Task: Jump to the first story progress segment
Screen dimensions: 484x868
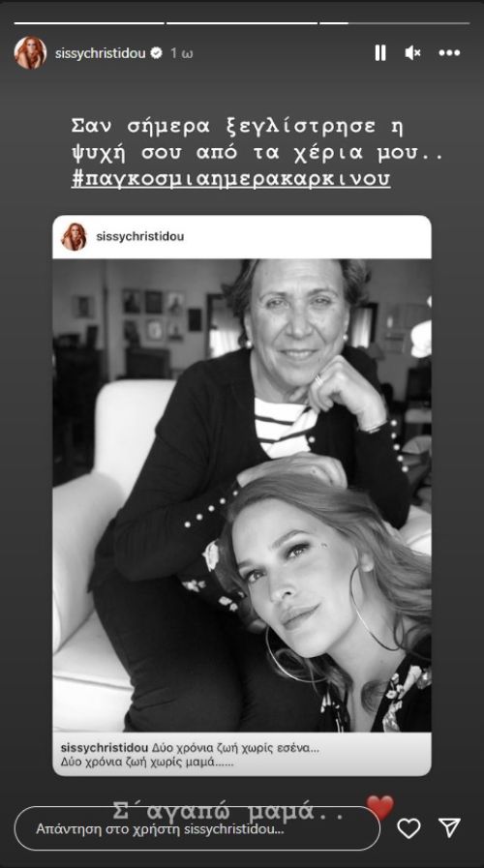Action: [89, 23]
